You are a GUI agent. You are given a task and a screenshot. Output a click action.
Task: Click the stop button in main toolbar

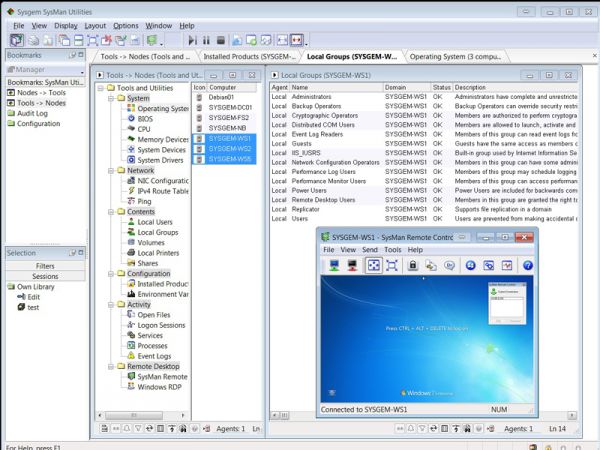(220, 40)
